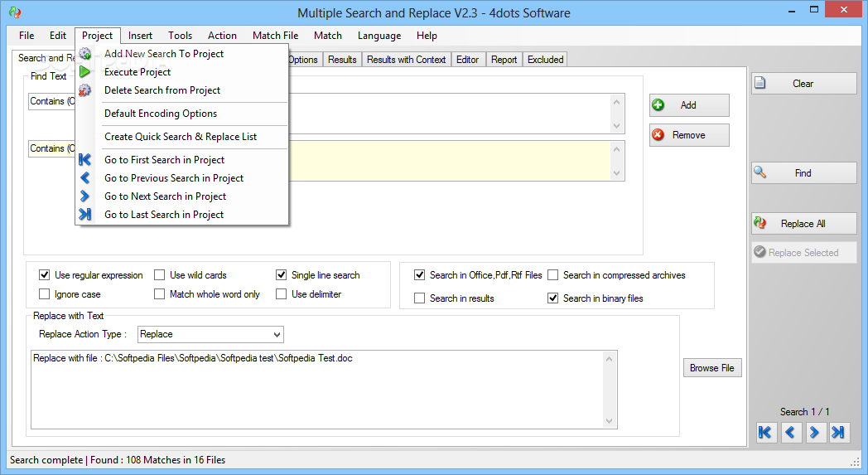Click the Replace All arrows icon

(x=760, y=223)
